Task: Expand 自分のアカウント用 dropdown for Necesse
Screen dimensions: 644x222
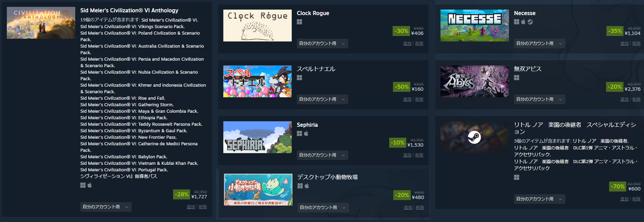Action: click(539, 44)
